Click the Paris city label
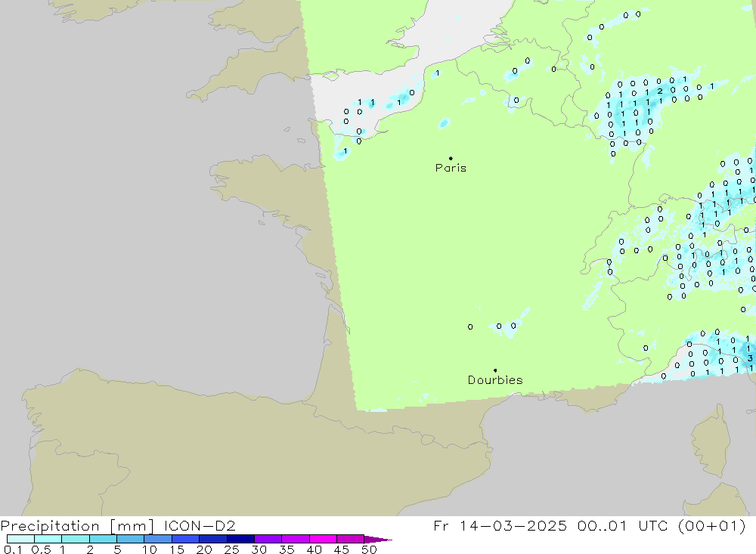 [451, 168]
